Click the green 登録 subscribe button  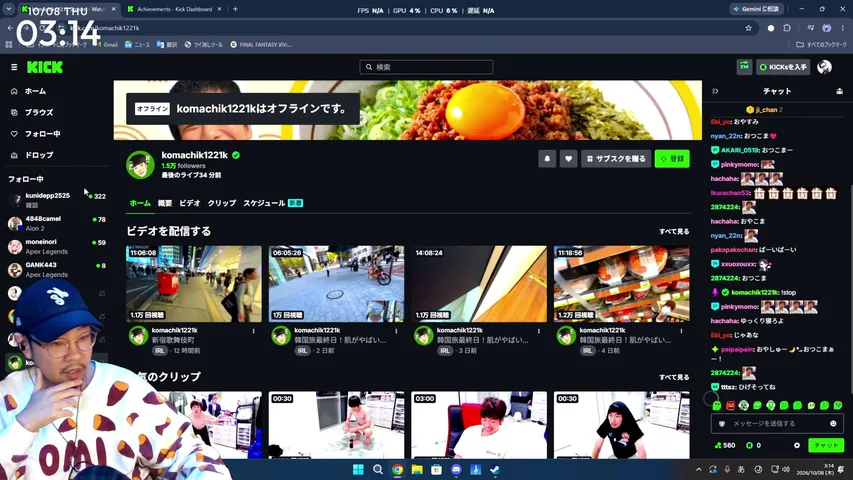pos(672,158)
